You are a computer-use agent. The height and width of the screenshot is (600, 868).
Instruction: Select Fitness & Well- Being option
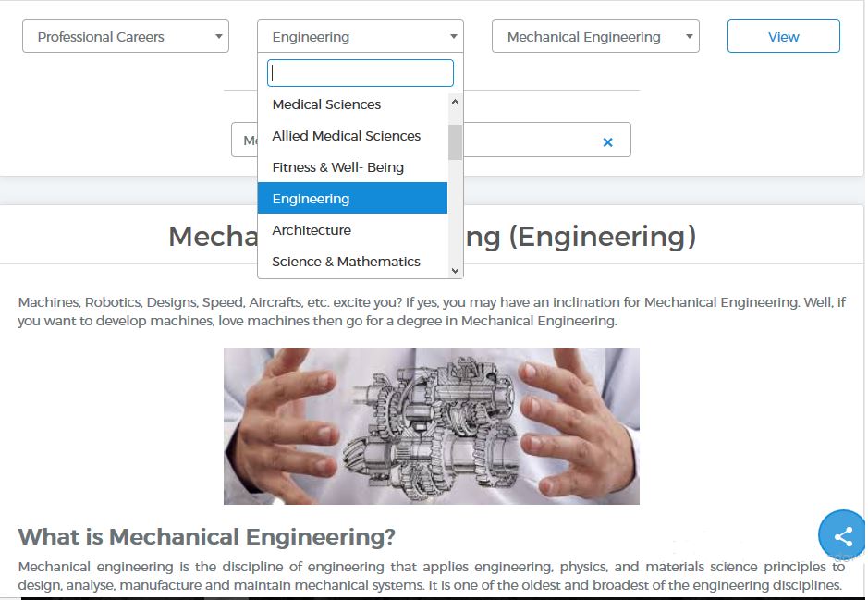point(337,167)
